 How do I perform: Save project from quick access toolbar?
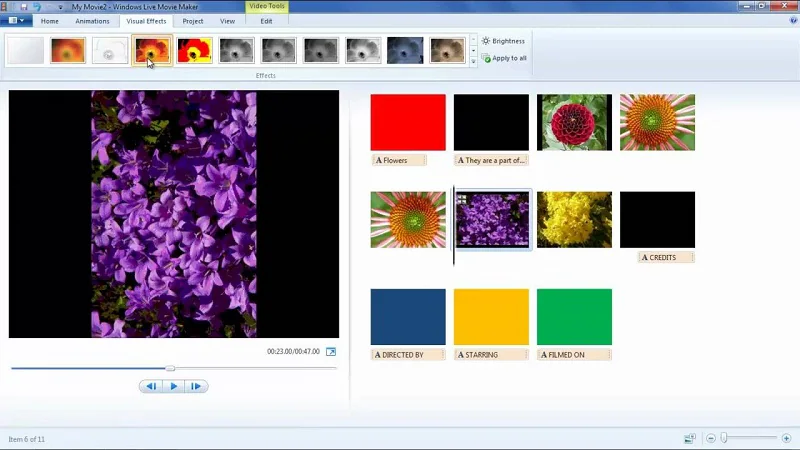pos(23,7)
